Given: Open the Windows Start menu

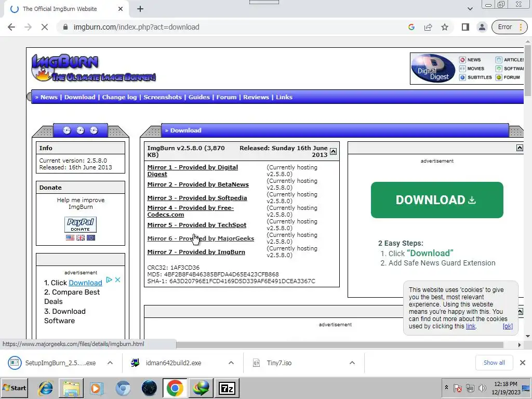Looking at the screenshot, I should tap(14, 388).
